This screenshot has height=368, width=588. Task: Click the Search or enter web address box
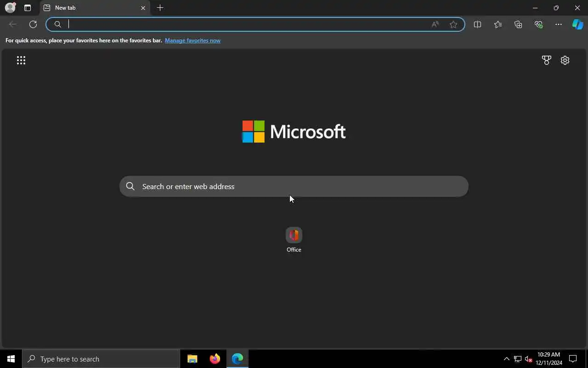tap(294, 186)
